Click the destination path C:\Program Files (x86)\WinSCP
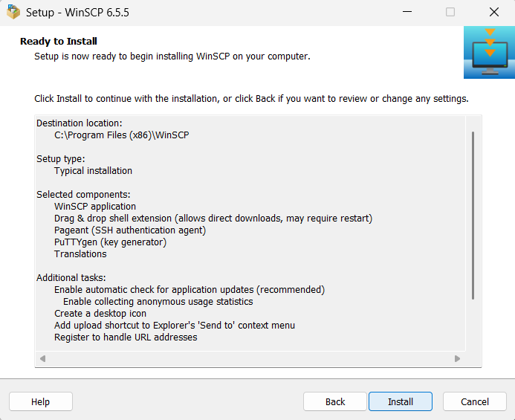 (122, 135)
